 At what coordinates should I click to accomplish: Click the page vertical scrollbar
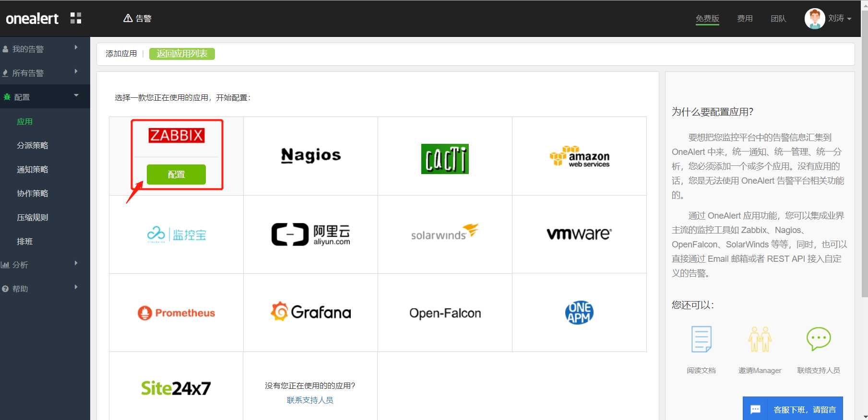coord(865,153)
